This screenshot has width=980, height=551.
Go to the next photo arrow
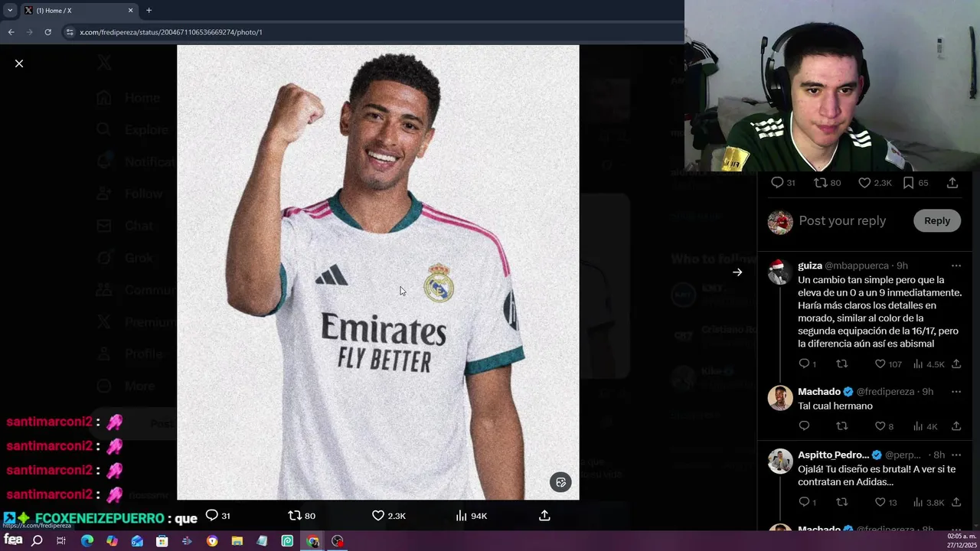point(737,272)
